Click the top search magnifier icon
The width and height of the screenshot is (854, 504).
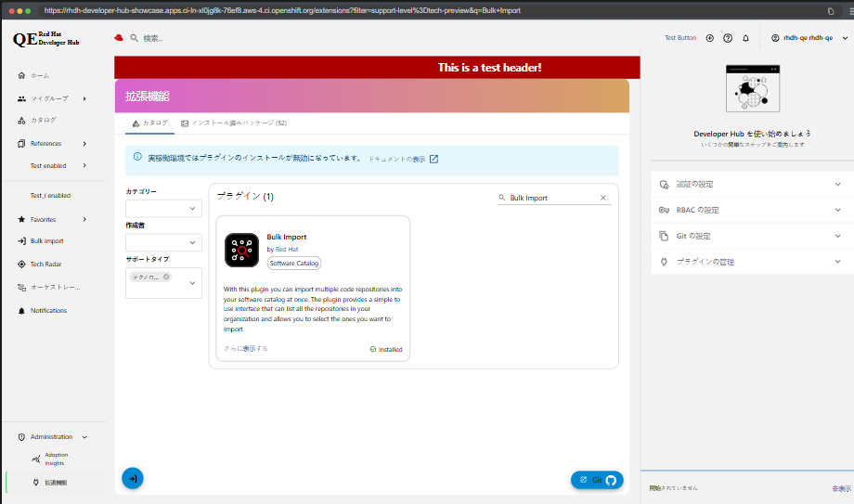134,38
